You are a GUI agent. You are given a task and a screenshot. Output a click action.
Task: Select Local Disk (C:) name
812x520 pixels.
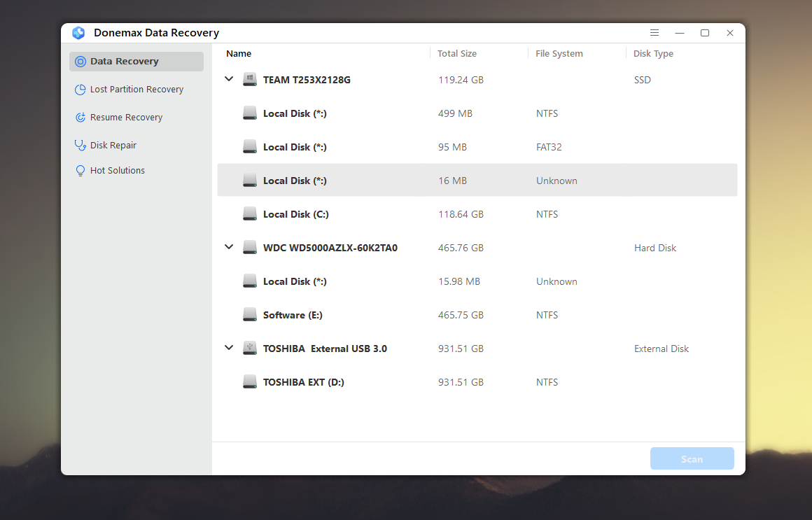(295, 214)
